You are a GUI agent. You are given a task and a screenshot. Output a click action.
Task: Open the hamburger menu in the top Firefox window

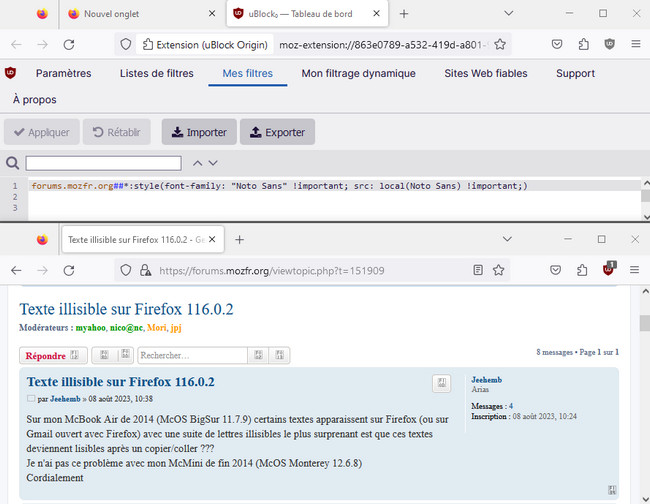[x=636, y=44]
